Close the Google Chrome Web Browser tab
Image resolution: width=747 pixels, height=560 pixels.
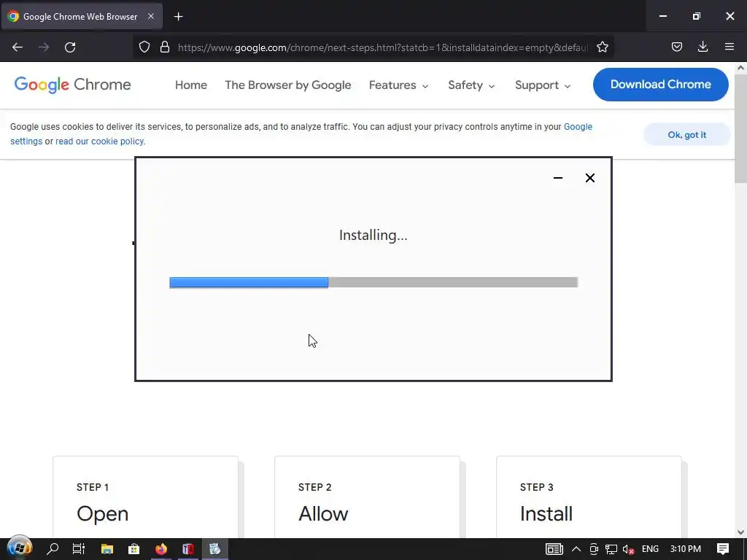pyautogui.click(x=150, y=16)
